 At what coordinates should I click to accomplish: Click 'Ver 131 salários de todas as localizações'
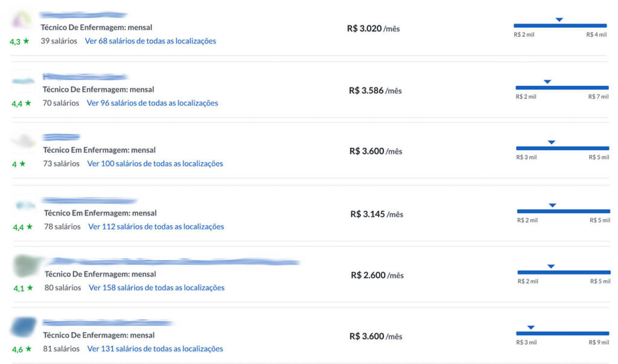coord(155,349)
